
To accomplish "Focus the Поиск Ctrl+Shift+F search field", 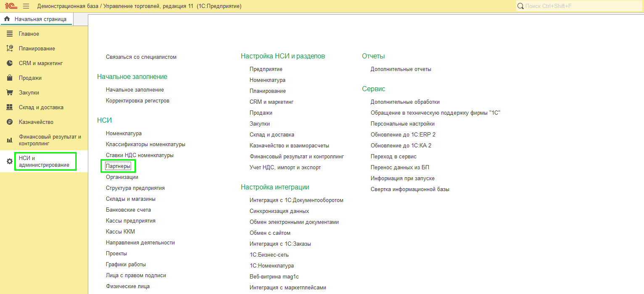I will pyautogui.click(x=579, y=6).
